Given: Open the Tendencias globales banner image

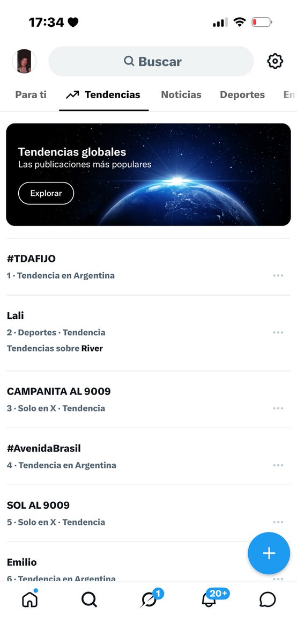Looking at the screenshot, I should [x=148, y=174].
